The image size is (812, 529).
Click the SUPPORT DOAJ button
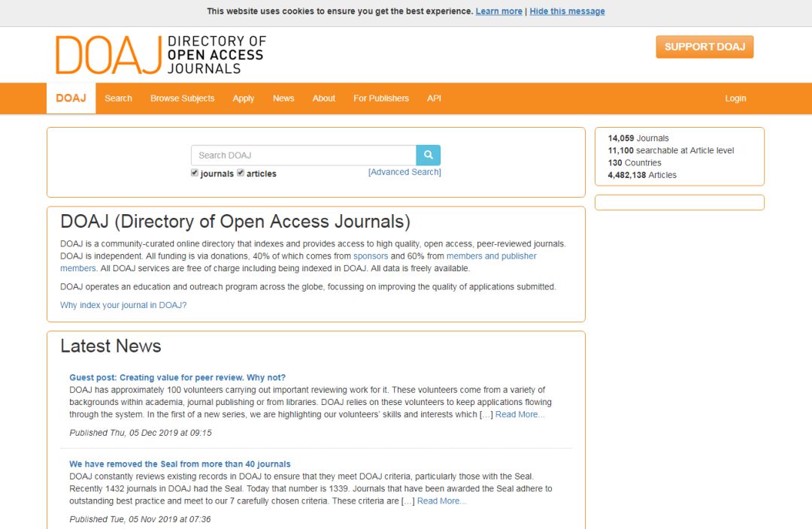(704, 47)
